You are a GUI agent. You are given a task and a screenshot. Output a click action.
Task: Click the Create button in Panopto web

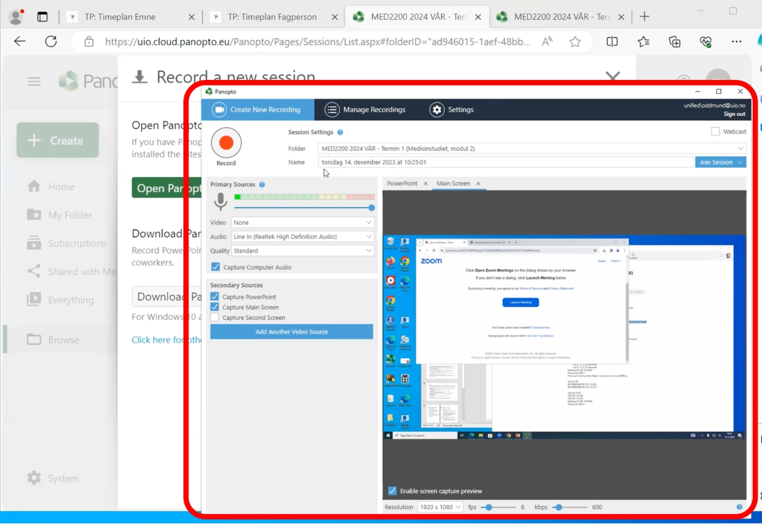coord(58,140)
